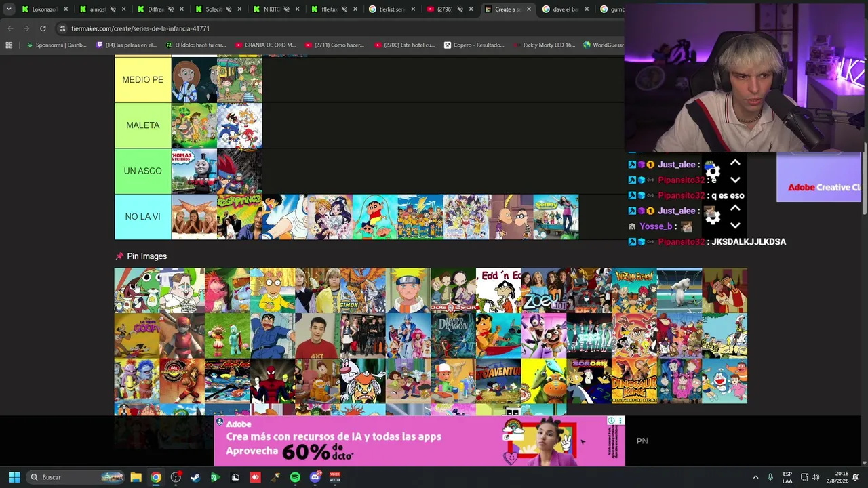Open the Copero - Resultado bookmark

(475, 45)
